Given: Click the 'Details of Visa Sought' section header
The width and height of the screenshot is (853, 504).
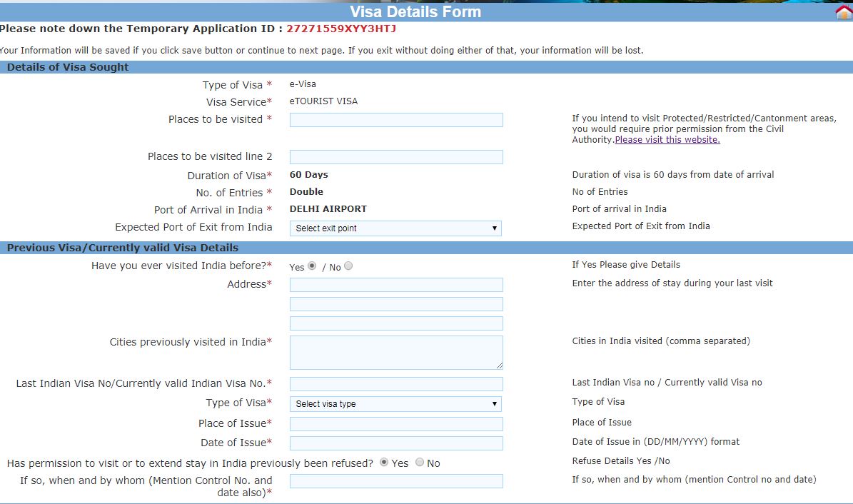Looking at the screenshot, I should 68,66.
